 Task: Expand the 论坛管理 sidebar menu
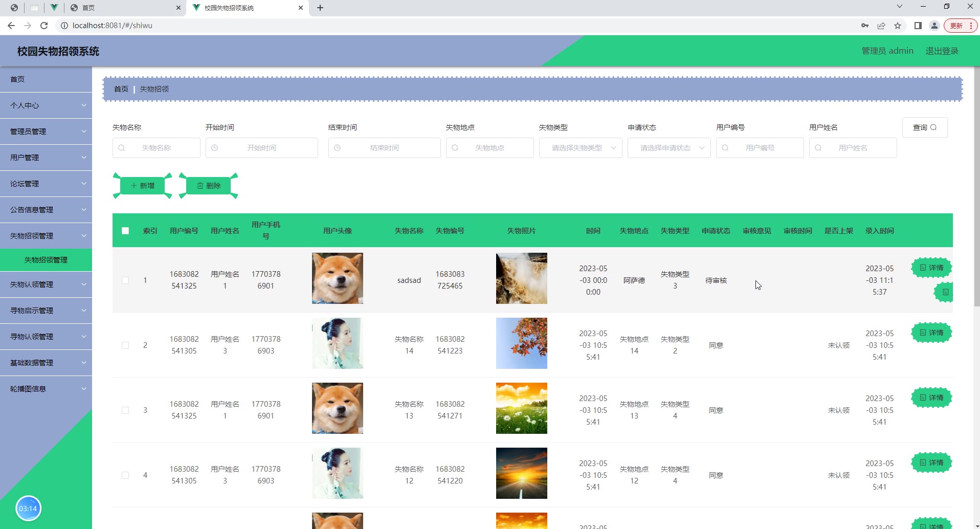(46, 184)
